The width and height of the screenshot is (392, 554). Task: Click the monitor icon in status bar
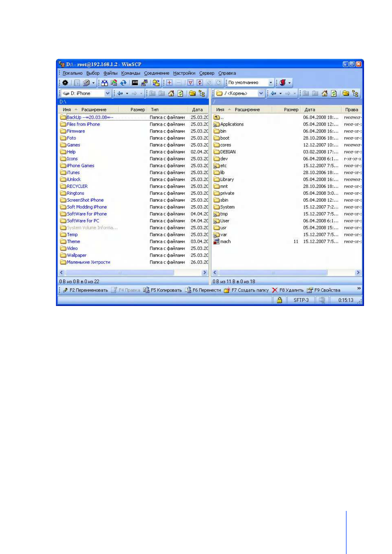click(x=322, y=300)
